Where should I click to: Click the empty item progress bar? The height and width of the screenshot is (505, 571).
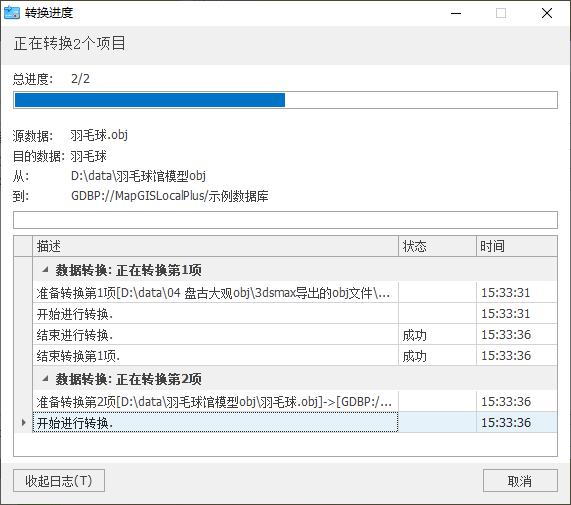click(x=286, y=220)
